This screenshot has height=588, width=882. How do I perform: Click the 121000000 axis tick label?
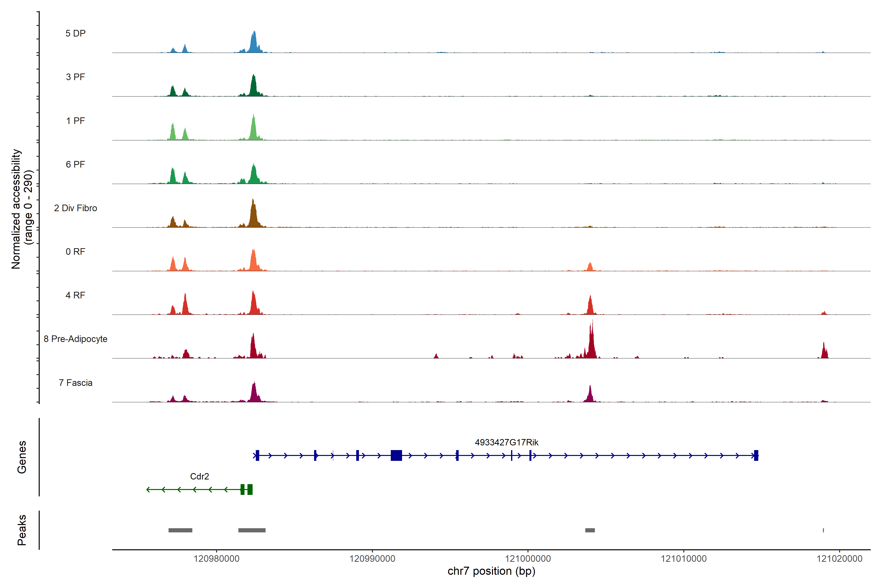point(528,559)
